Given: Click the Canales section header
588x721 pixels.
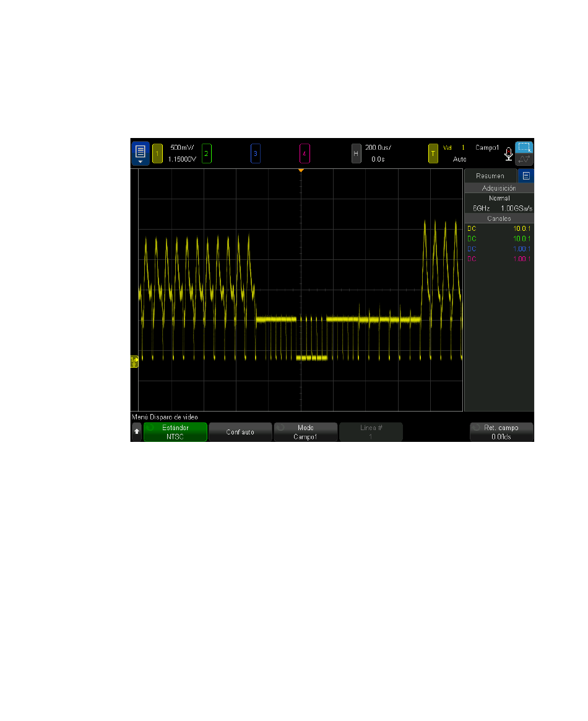Looking at the screenshot, I should (499, 218).
